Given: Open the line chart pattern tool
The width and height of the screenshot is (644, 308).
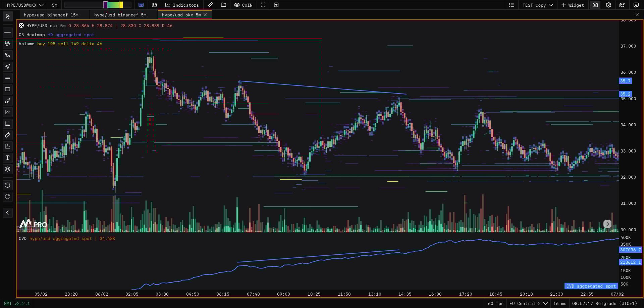Looking at the screenshot, I should tap(7, 112).
